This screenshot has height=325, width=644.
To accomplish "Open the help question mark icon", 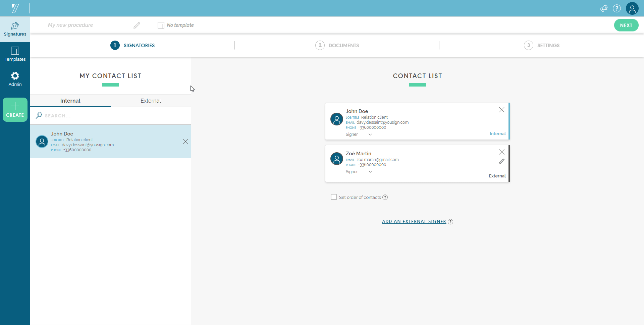I will coord(617,8).
